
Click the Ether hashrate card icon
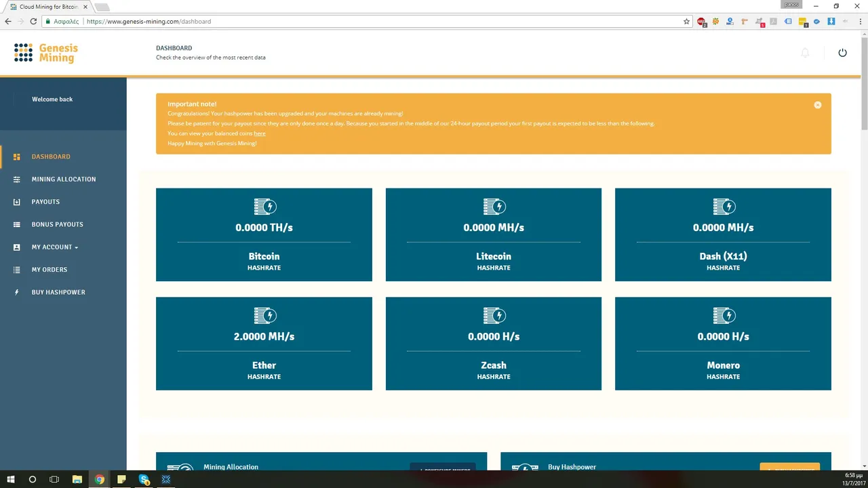264,315
